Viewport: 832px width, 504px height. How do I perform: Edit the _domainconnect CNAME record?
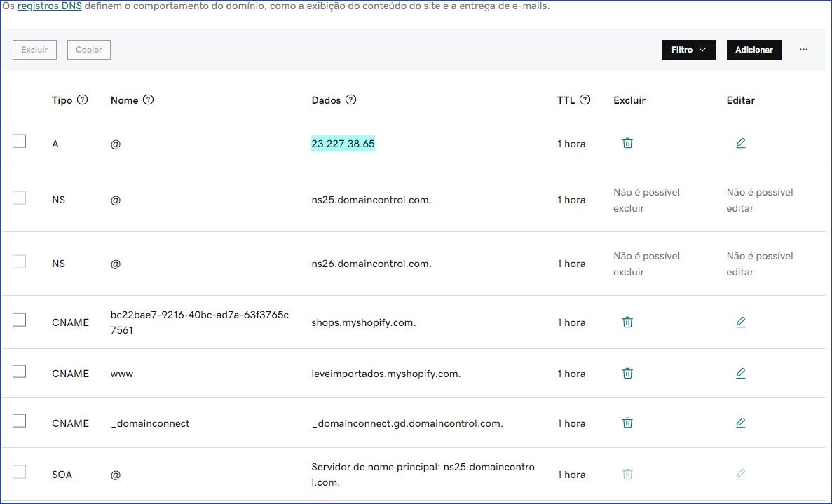click(x=741, y=423)
